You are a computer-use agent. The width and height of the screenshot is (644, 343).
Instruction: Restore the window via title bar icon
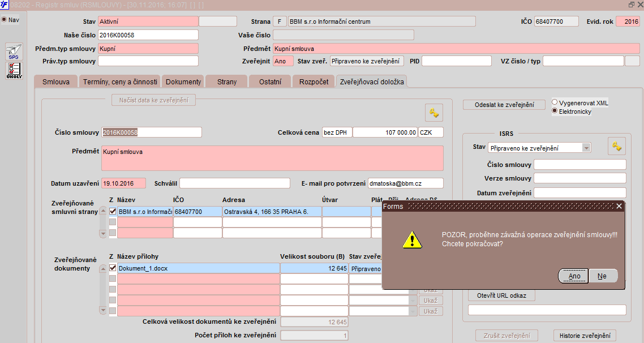pos(632,5)
